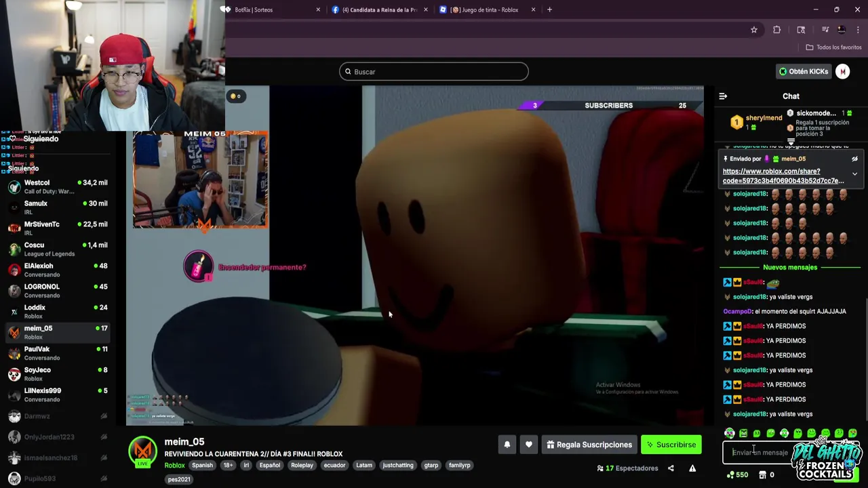Click the green Suscribirse button

671,445
